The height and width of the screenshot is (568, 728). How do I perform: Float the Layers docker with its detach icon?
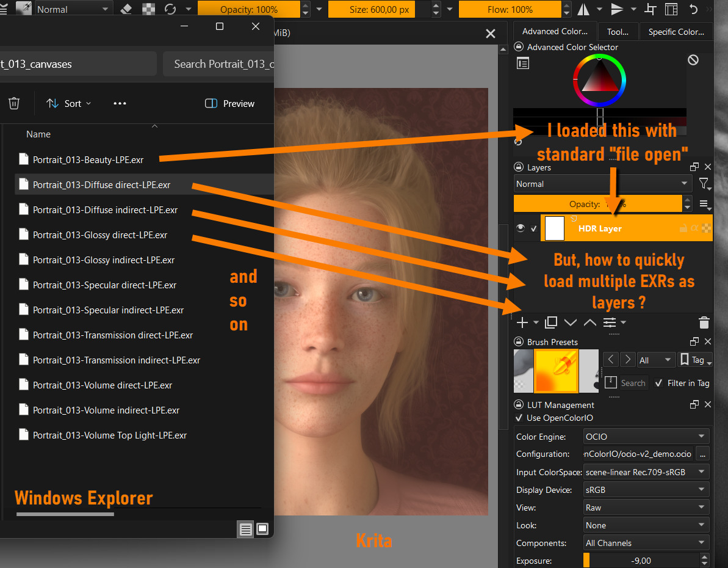pyautogui.click(x=694, y=166)
